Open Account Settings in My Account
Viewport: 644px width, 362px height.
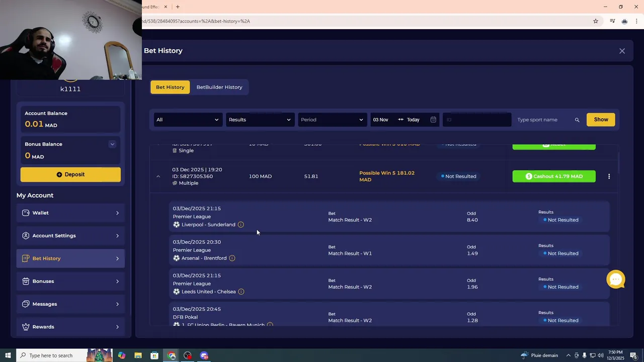pos(70,236)
